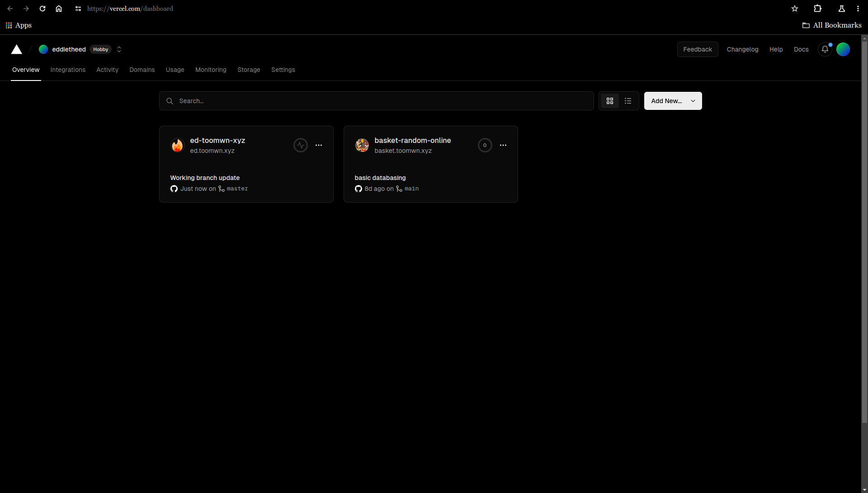Viewport: 868px width, 493px height.
Task: Bookmark page with the star icon
Action: click(x=795, y=9)
